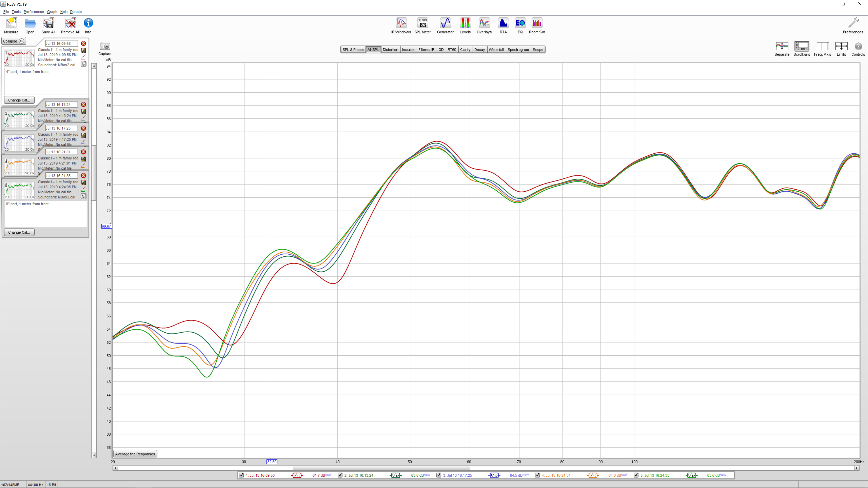Switch to the Scope tab
Image resolution: width=868 pixels, height=488 pixels.
[538, 49]
